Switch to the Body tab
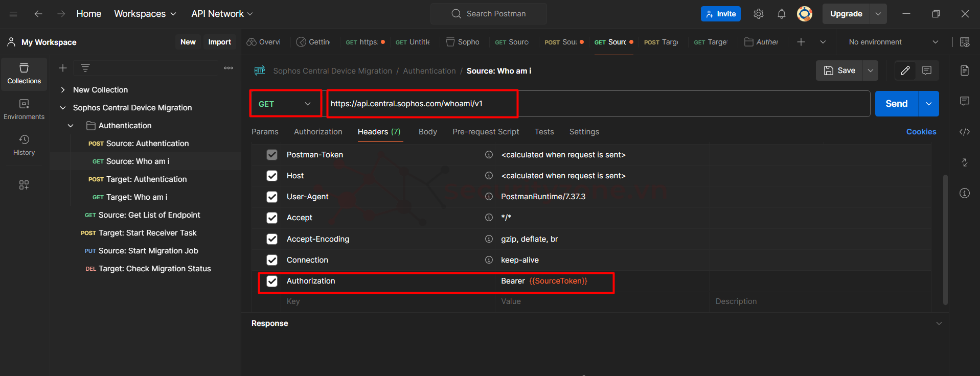980x376 pixels. pos(428,132)
